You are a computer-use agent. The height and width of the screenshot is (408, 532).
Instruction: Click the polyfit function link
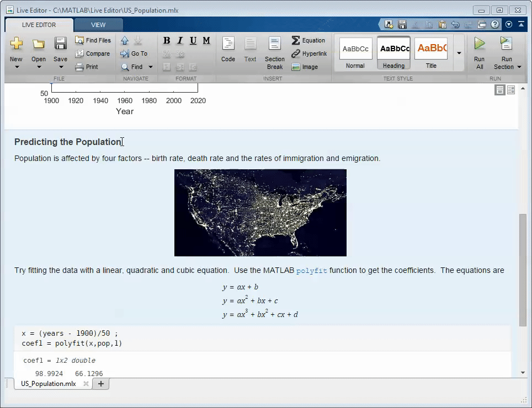311,271
